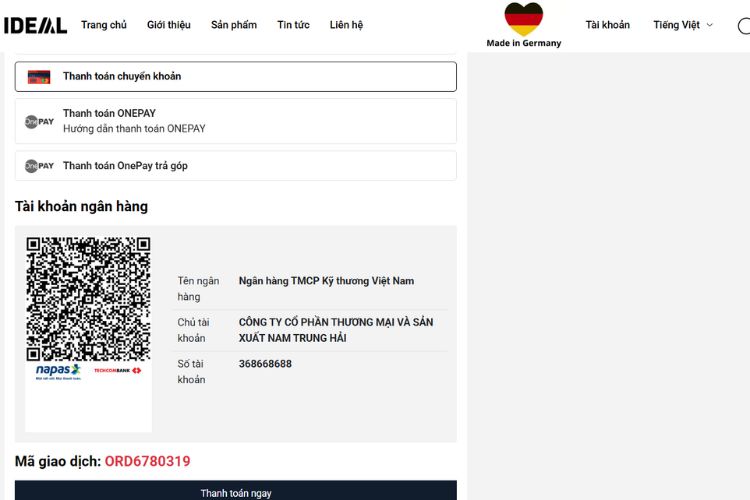The image size is (750, 500).
Task: Click the bank transfer QR code image
Action: tap(88, 298)
